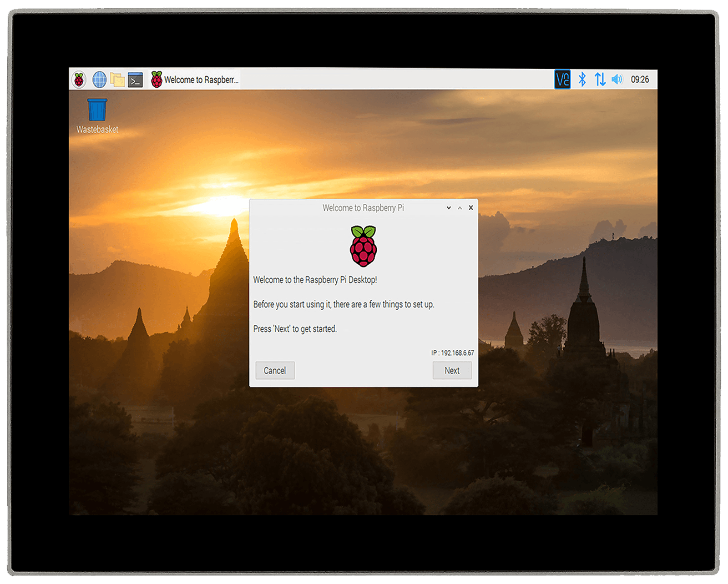Open the VNC server tray icon
Screen dimensions: 728x584
coord(562,79)
